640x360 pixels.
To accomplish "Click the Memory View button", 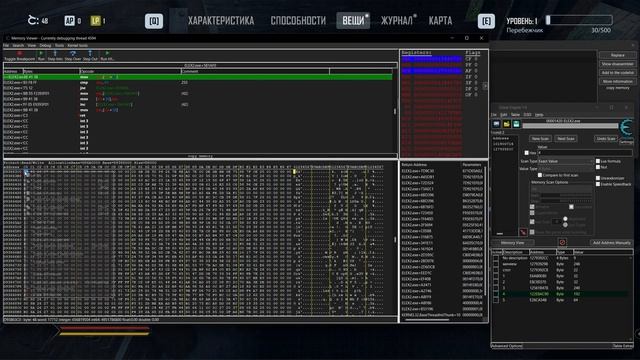I will (x=512, y=243).
